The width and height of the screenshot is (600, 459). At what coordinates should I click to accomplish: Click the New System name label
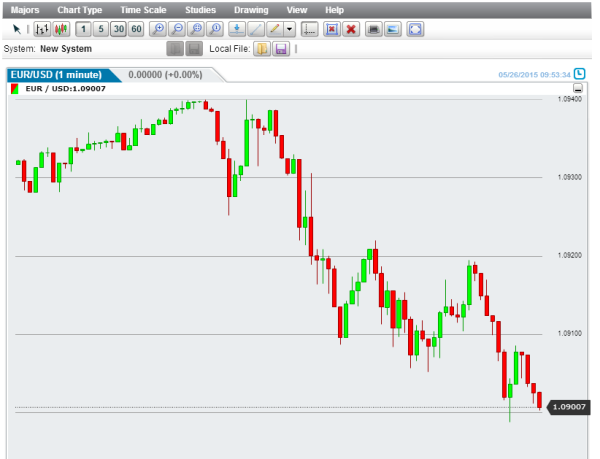click(66, 49)
